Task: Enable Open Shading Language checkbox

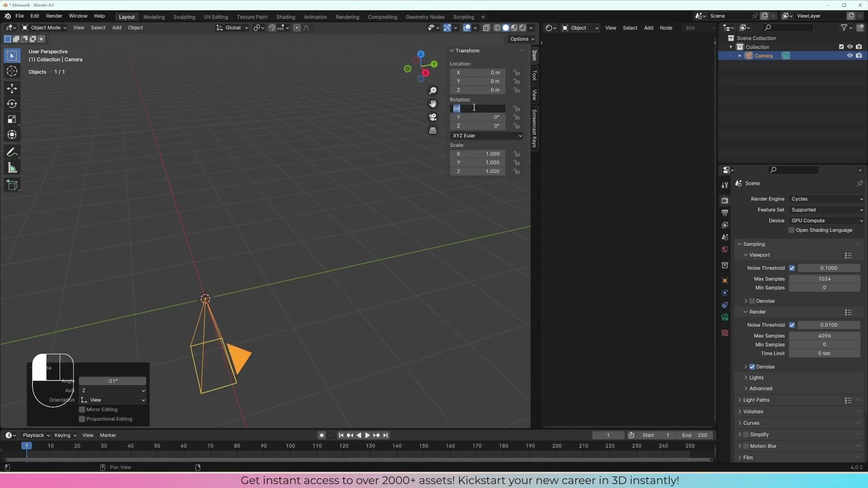Action: [792, 230]
